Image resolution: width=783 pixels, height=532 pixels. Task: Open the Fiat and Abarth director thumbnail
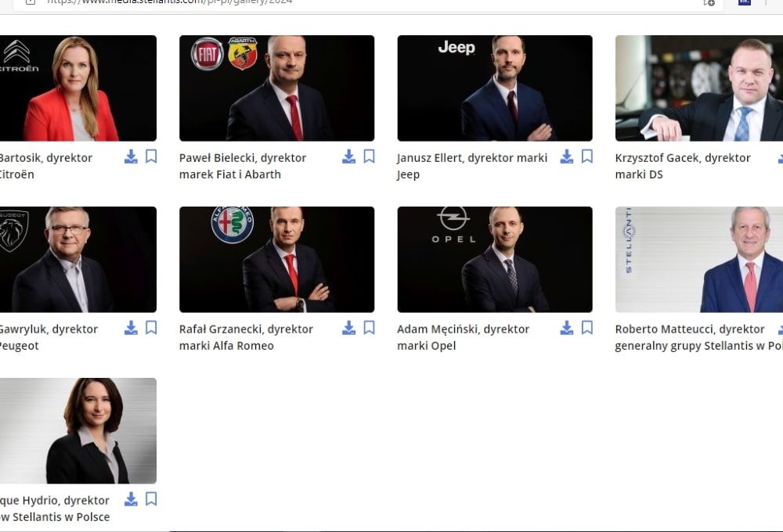click(x=276, y=88)
